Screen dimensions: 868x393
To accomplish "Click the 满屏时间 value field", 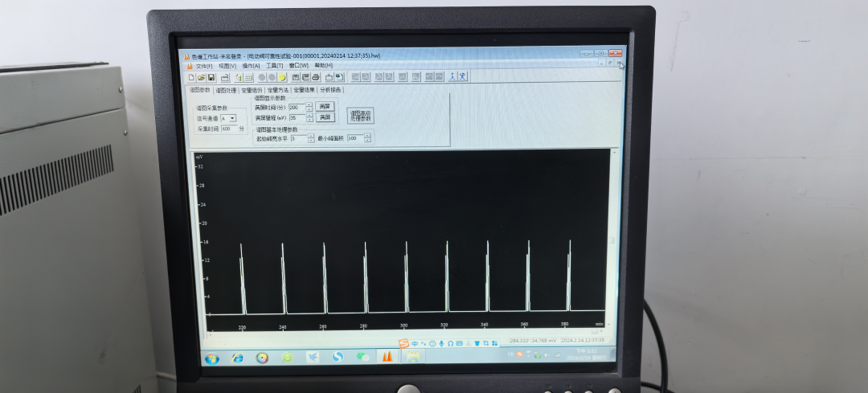I will coord(297,108).
